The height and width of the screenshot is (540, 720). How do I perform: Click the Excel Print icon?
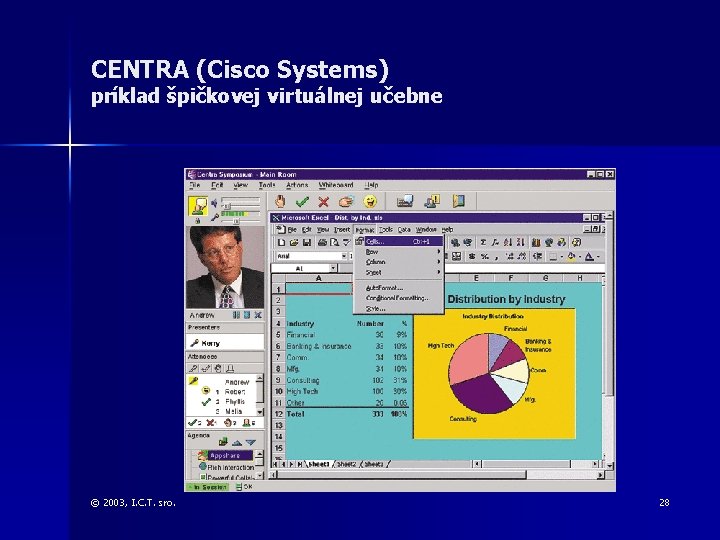[x=322, y=242]
